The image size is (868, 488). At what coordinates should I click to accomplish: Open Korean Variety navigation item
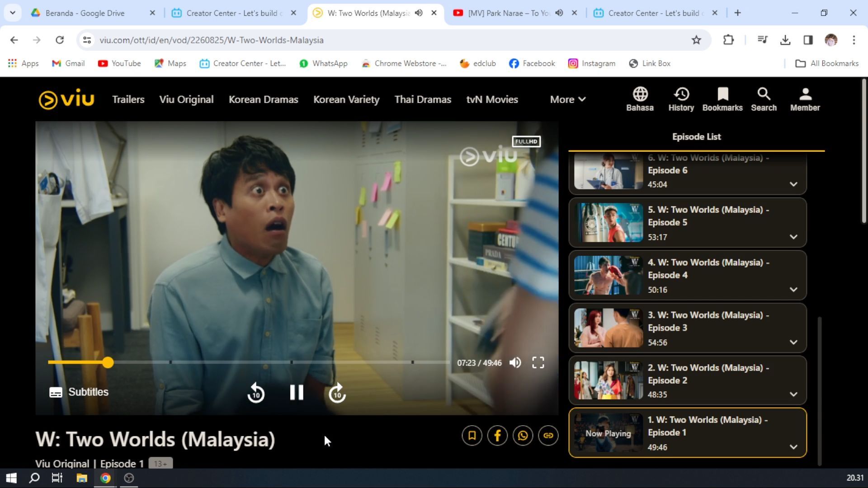tap(346, 99)
